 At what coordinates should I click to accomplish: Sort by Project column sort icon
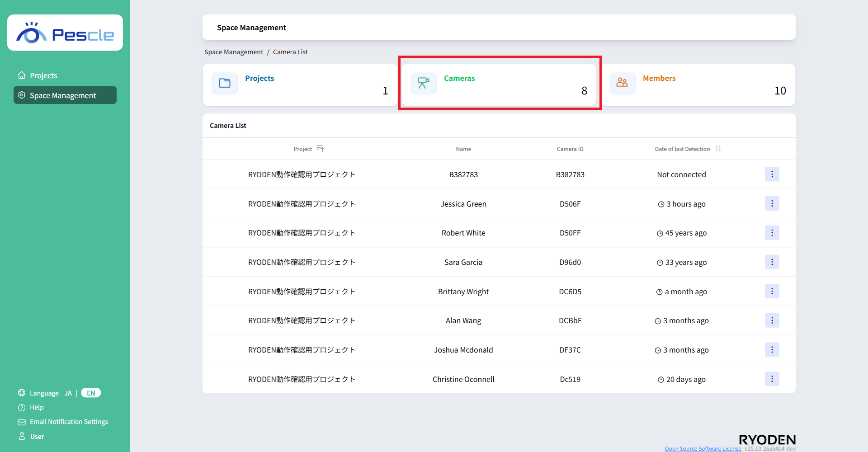[x=321, y=149]
